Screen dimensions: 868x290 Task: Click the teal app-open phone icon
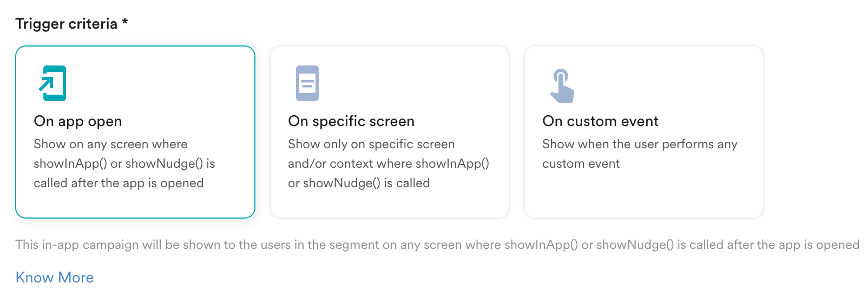(52, 83)
